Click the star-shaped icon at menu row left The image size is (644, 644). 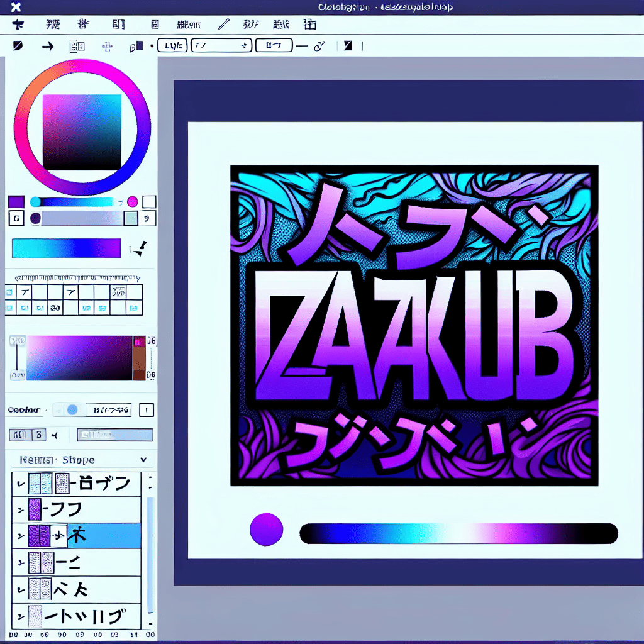tap(17, 25)
